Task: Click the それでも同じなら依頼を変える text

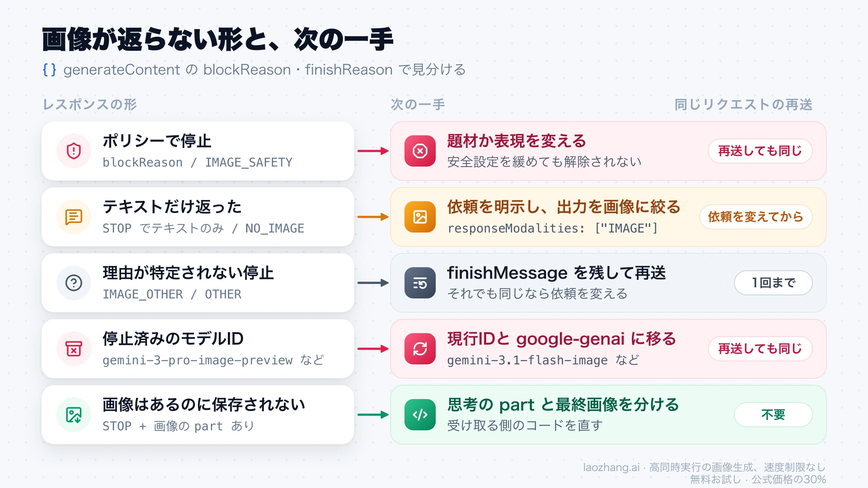Action: pos(537,294)
